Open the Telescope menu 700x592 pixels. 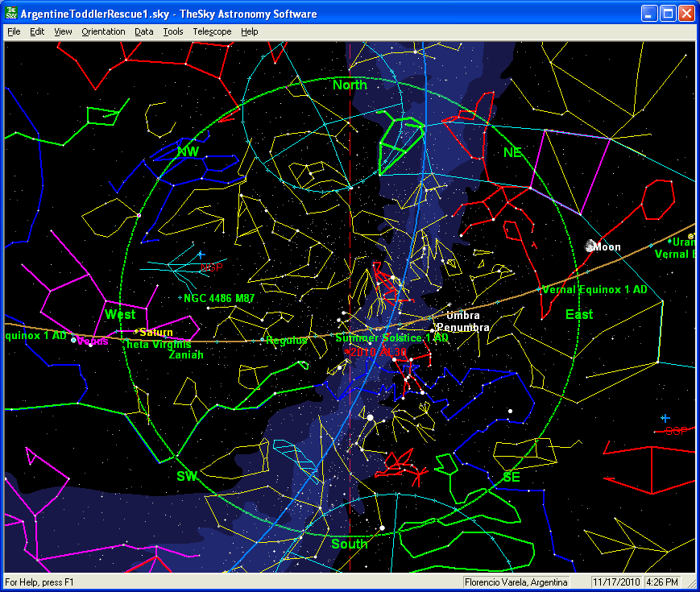point(212,31)
